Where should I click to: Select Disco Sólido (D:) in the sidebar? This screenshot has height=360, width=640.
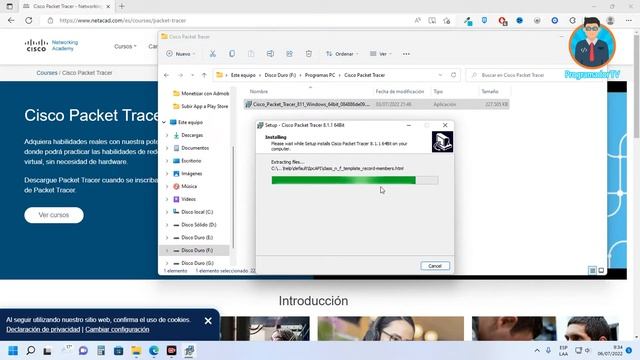pyautogui.click(x=199, y=225)
